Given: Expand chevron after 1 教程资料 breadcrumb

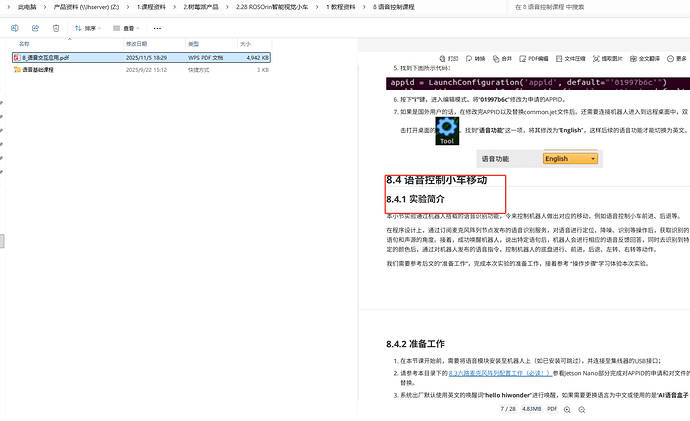Looking at the screenshot, I should pyautogui.click(x=364, y=7).
